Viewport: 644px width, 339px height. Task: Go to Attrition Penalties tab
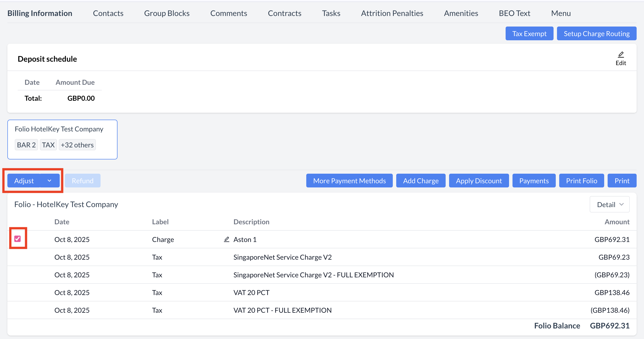pos(392,13)
